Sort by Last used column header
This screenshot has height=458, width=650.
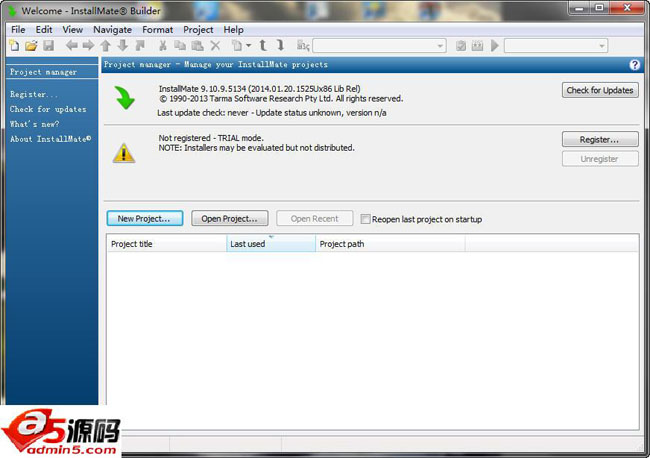pyautogui.click(x=271, y=244)
